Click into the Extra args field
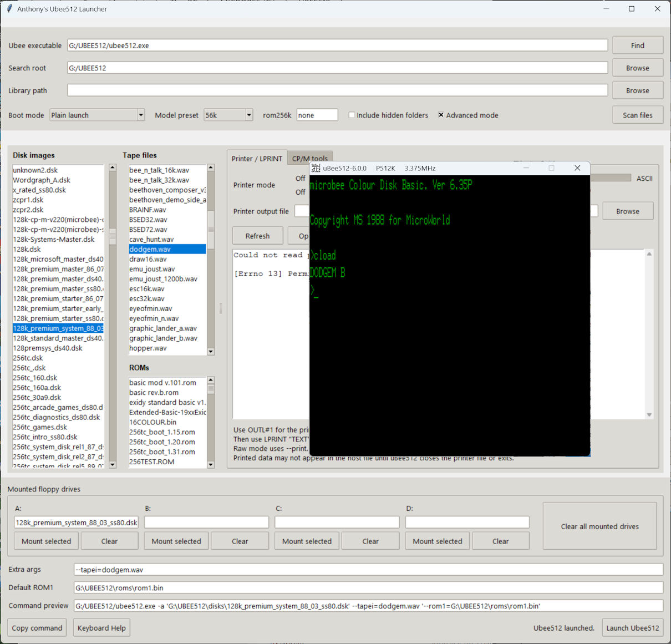The width and height of the screenshot is (671, 644). [368, 570]
